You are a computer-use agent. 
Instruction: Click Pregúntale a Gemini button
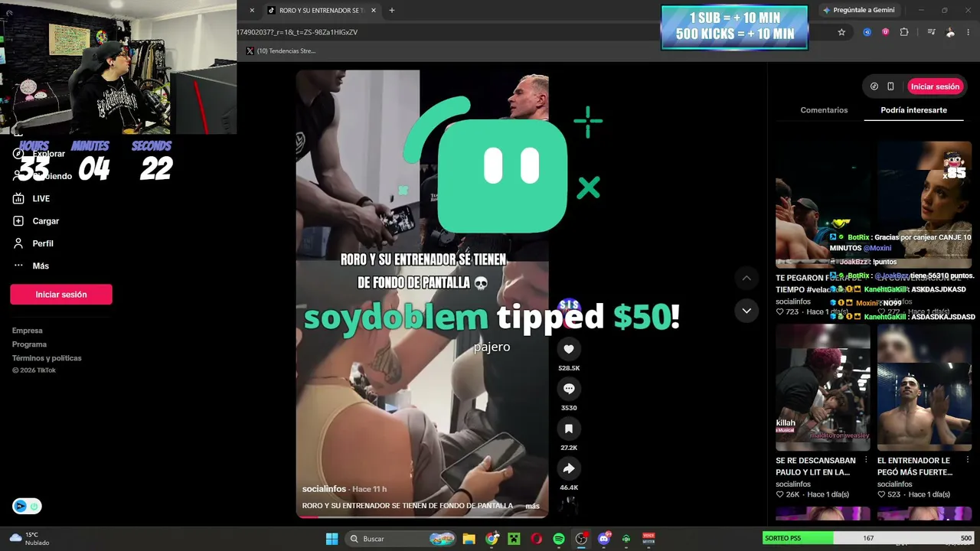[859, 10]
